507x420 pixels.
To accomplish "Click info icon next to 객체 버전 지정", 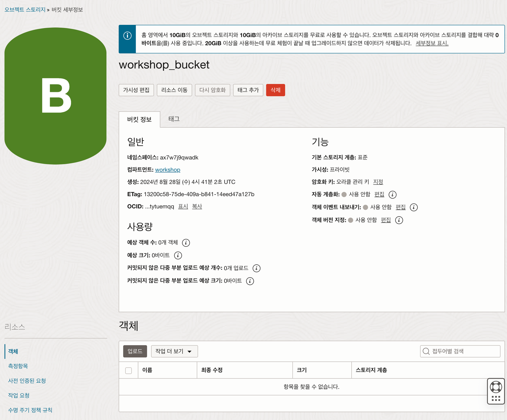I will pyautogui.click(x=399, y=220).
